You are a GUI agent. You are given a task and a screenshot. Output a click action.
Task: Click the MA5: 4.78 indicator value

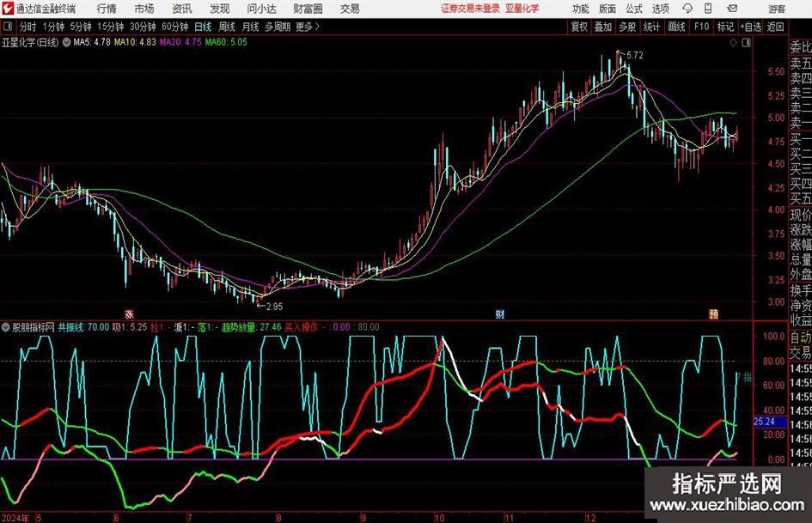[92, 42]
